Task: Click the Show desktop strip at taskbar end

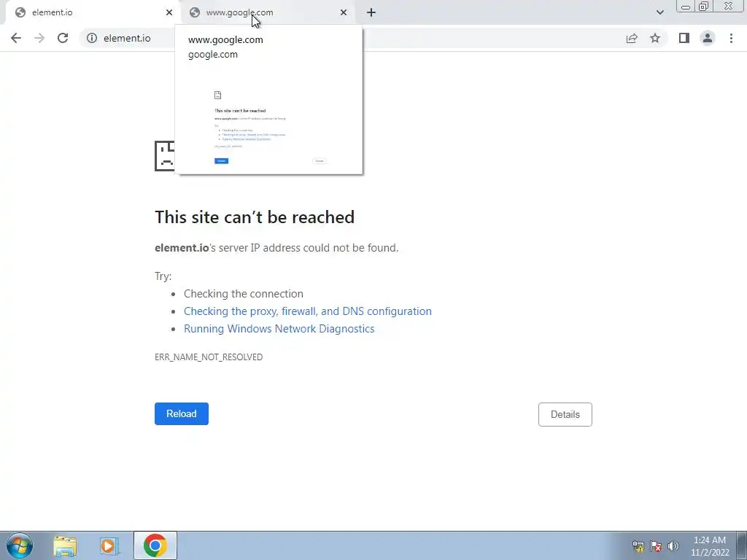Action: (742, 545)
